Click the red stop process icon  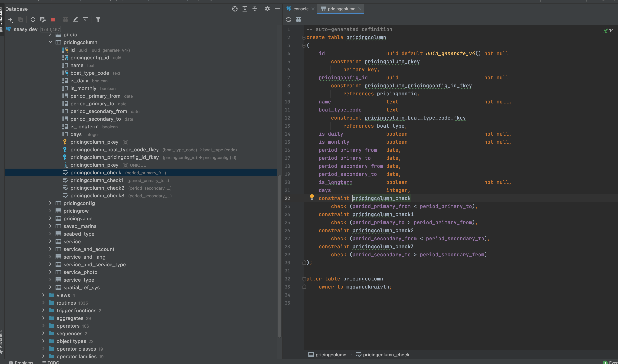53,20
